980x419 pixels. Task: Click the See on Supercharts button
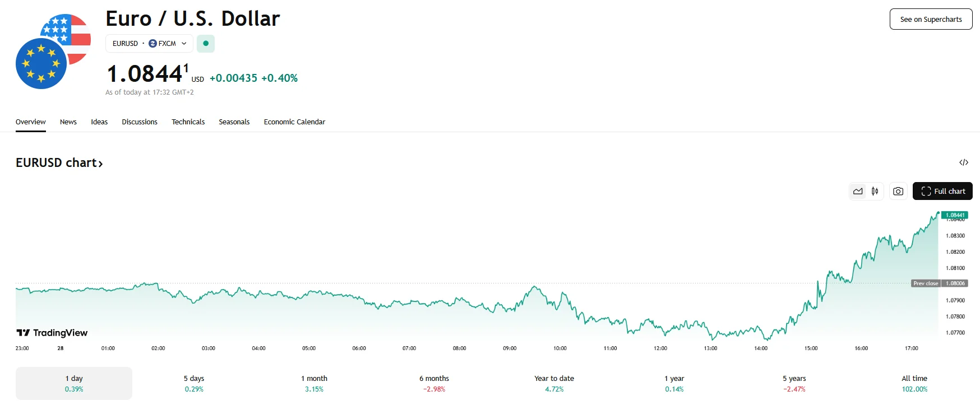[x=931, y=20]
